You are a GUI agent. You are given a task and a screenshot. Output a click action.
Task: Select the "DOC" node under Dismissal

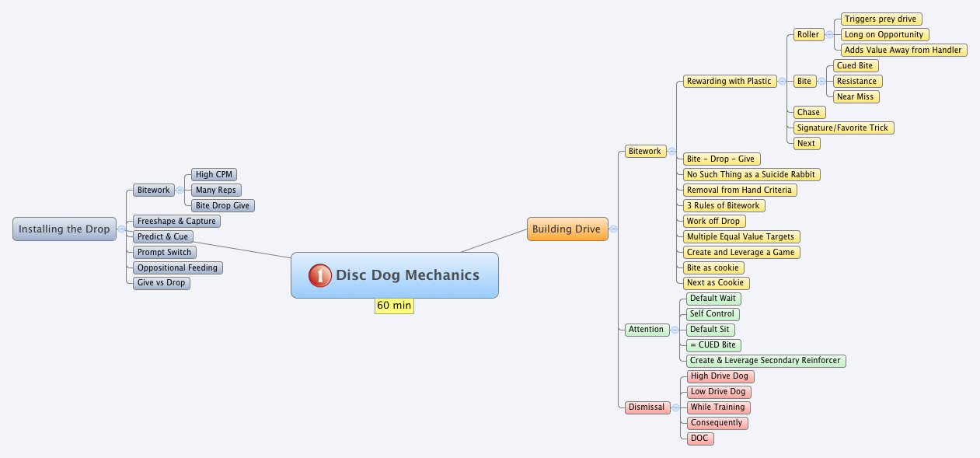699,439
